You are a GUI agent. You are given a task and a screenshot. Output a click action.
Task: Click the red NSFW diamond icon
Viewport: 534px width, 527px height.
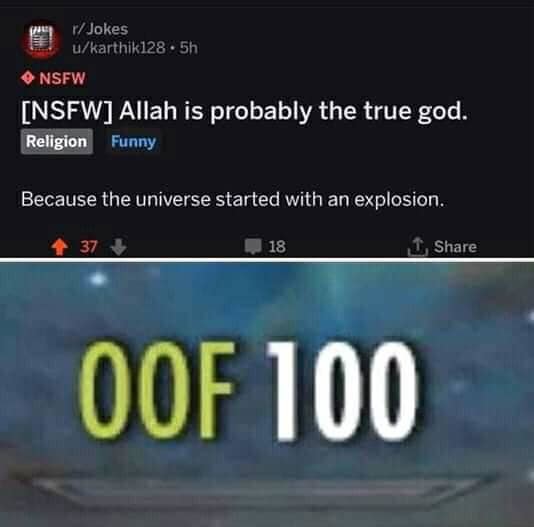pos(27,78)
